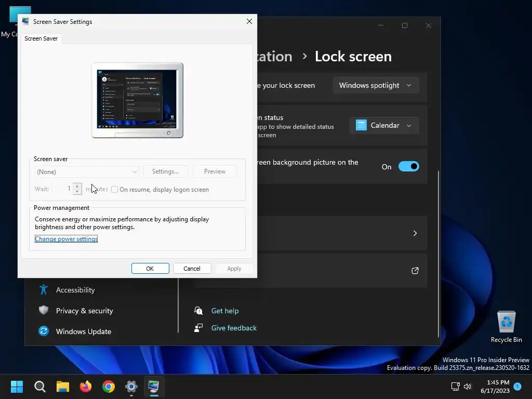Maximize the Settings window
Image resolution: width=532 pixels, height=399 pixels.
pos(404,25)
